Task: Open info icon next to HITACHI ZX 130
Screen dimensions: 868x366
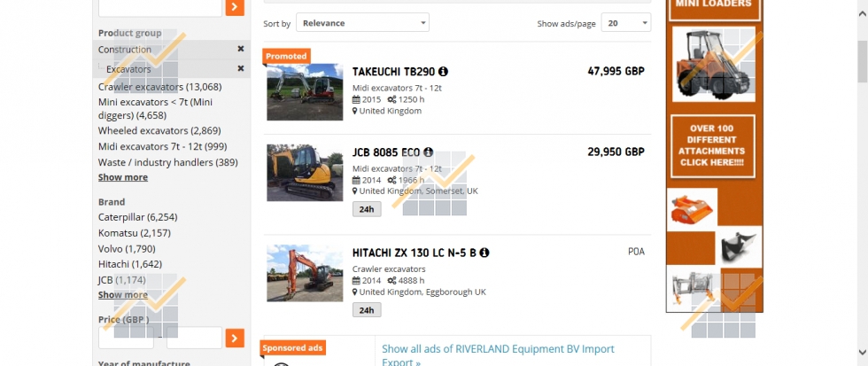Action: coord(484,253)
